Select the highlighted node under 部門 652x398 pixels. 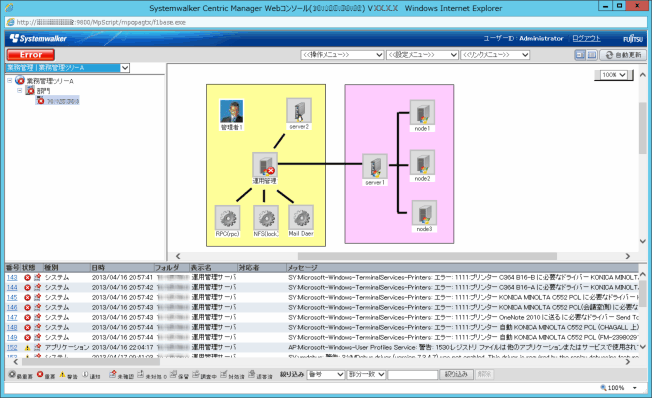pyautogui.click(x=57, y=101)
